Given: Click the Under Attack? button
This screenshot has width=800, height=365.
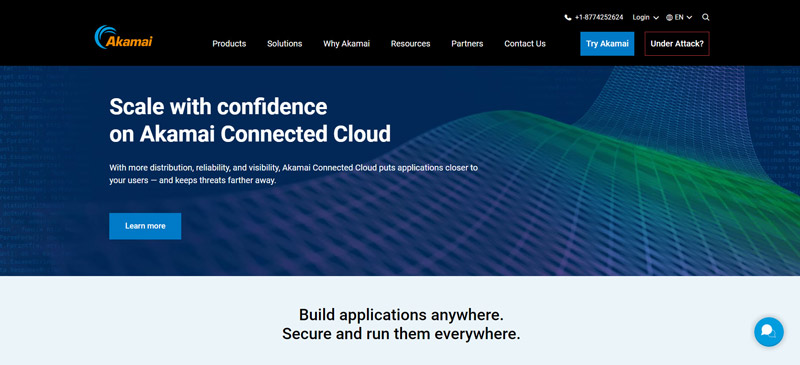Looking at the screenshot, I should coord(677,44).
